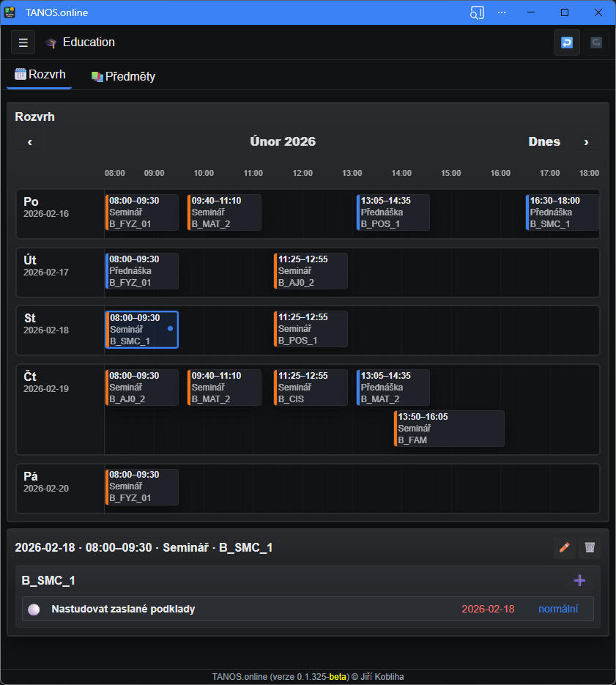Open the hamburger menu
The height and width of the screenshot is (685, 616).
click(x=23, y=42)
